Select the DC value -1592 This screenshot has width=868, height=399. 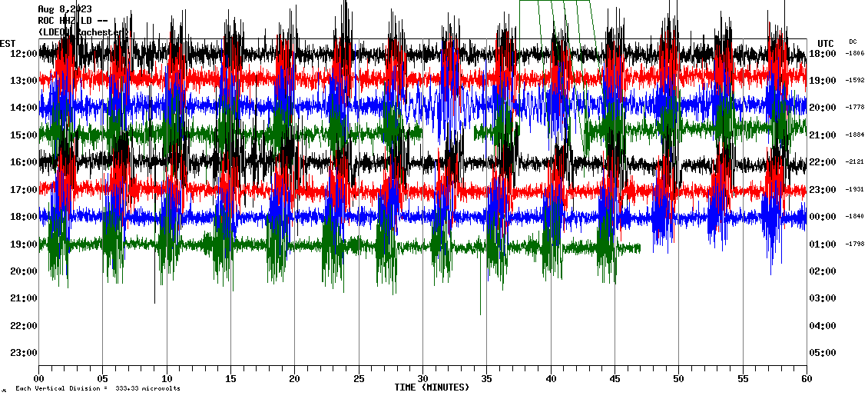[854, 80]
